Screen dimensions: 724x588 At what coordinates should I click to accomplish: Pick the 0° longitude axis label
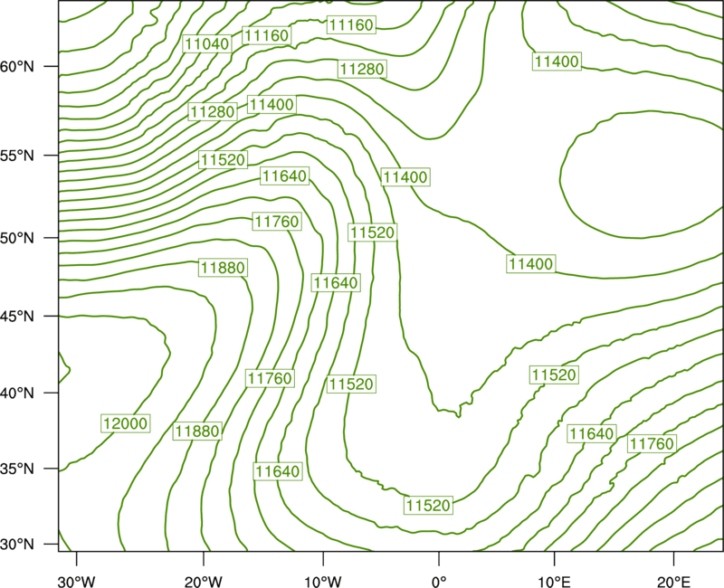[439, 582]
